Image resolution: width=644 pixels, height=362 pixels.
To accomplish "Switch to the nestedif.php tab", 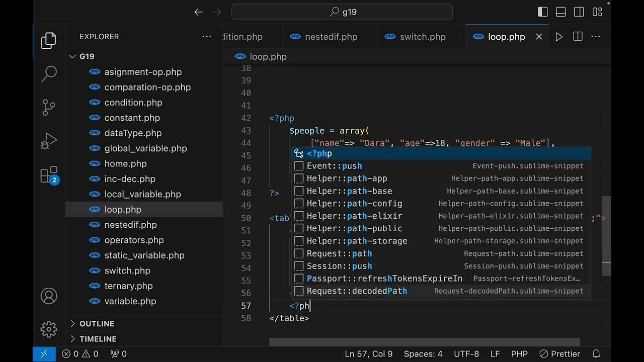I will point(331,37).
